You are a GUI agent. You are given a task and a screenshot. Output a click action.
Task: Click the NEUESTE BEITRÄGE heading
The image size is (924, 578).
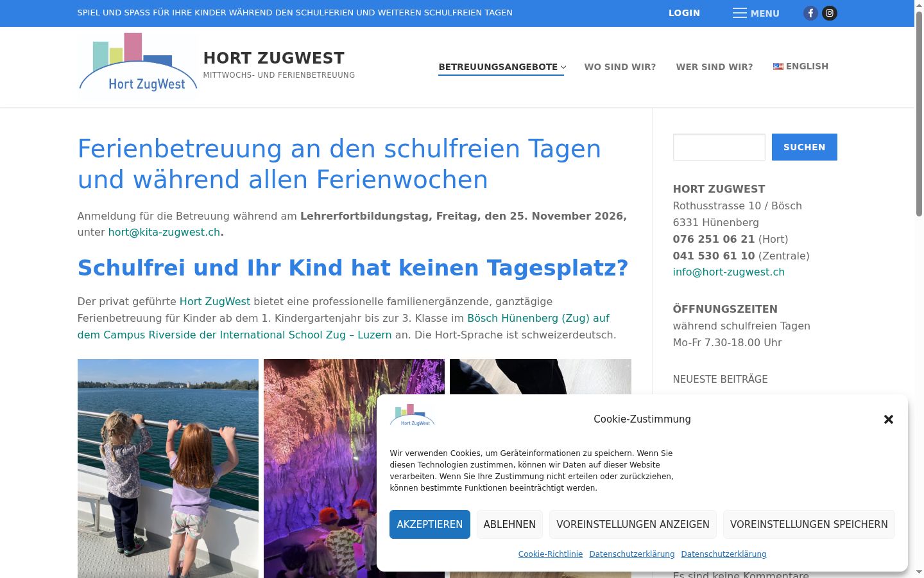tap(720, 379)
